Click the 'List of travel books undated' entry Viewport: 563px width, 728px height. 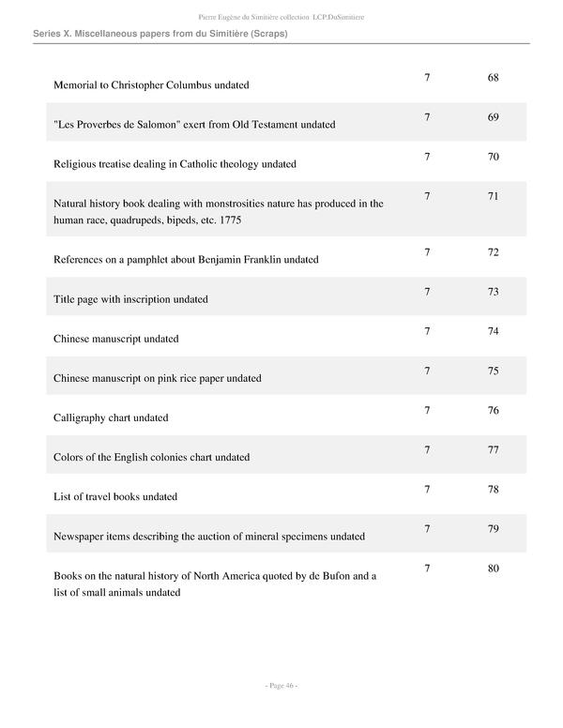click(115, 496)
